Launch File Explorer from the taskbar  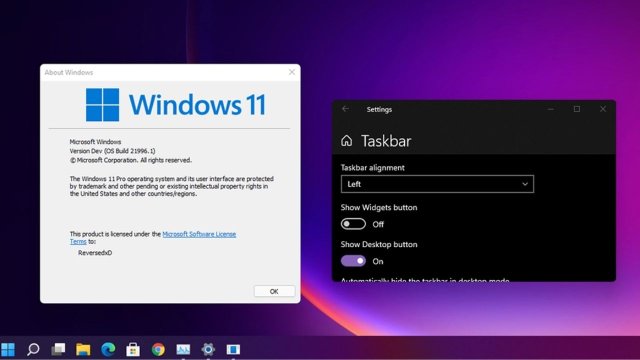(x=83, y=349)
